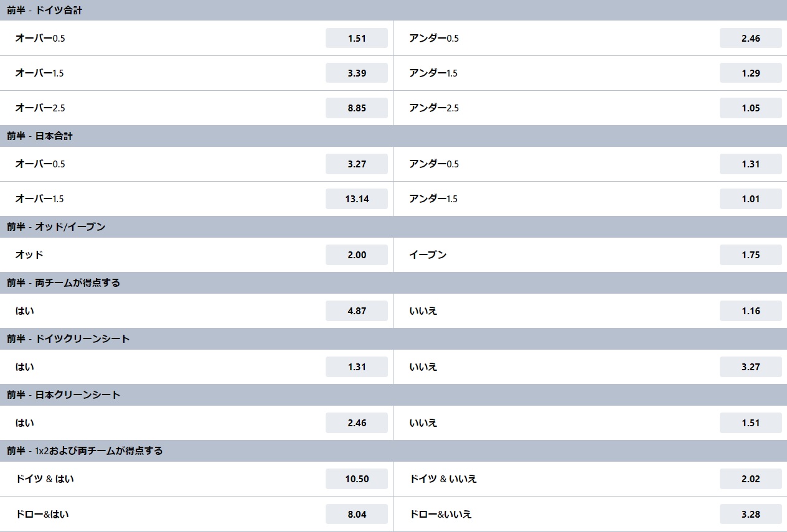Viewport: 787px width, 532px height.
Task: Click ドイツ & いいえ odds 2.02
Action: (751, 478)
